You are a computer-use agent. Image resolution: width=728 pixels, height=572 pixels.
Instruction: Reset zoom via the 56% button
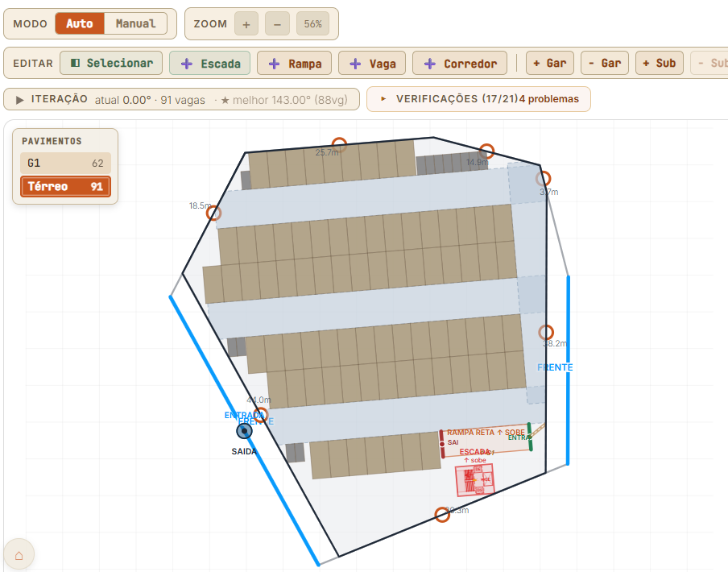[313, 24]
